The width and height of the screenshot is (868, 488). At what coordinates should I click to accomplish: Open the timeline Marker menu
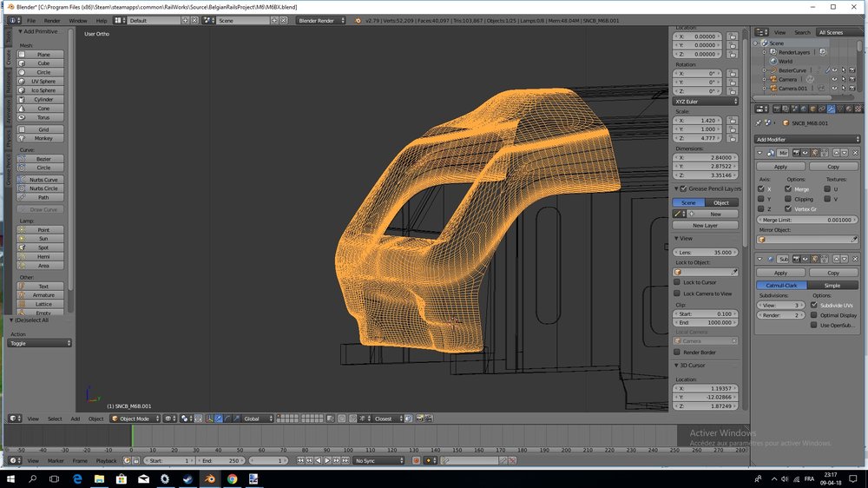[x=56, y=460]
